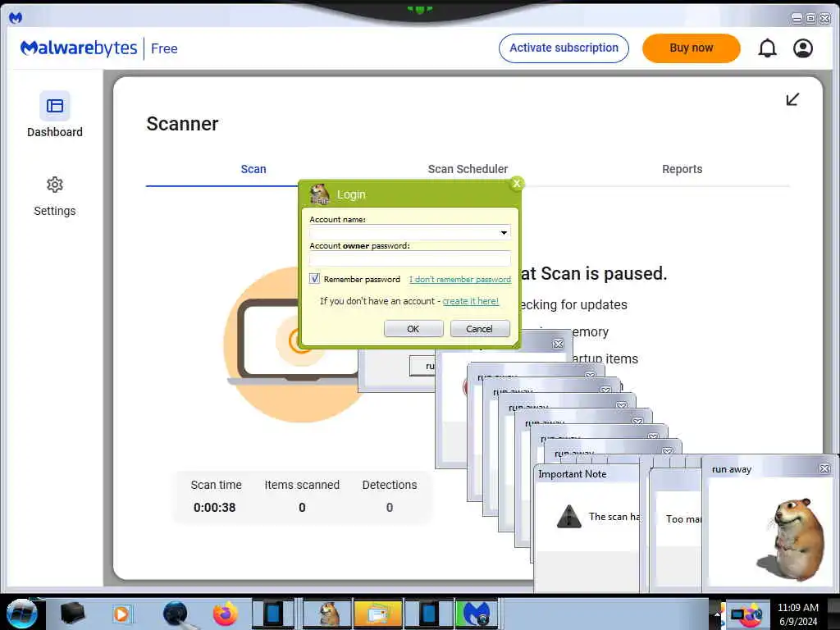Click the Malwarebytes logo in the header
This screenshot has width=840, height=630.
[79, 48]
